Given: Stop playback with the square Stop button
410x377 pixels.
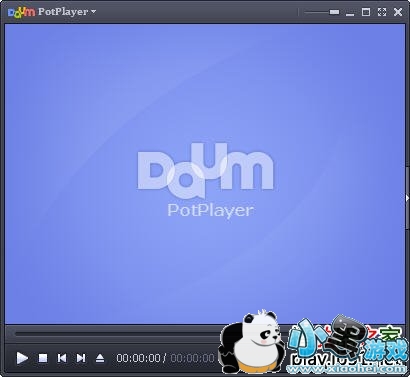Looking at the screenshot, I should click(x=43, y=358).
